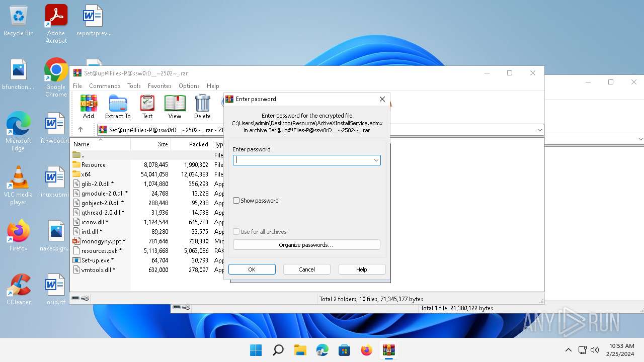Open taskbar Search icon
644x362 pixels.
[x=278, y=350]
